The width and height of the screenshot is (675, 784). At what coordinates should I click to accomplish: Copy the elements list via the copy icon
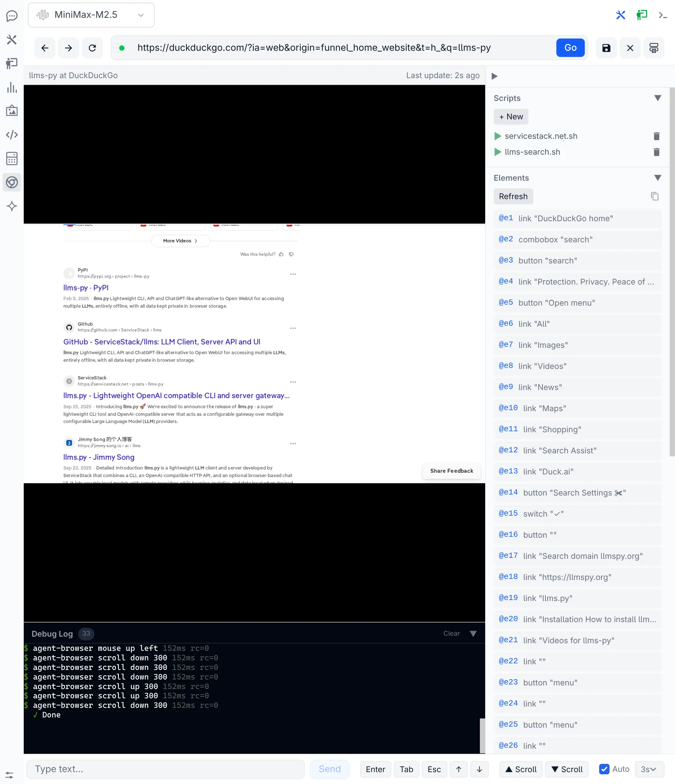pyautogui.click(x=655, y=196)
